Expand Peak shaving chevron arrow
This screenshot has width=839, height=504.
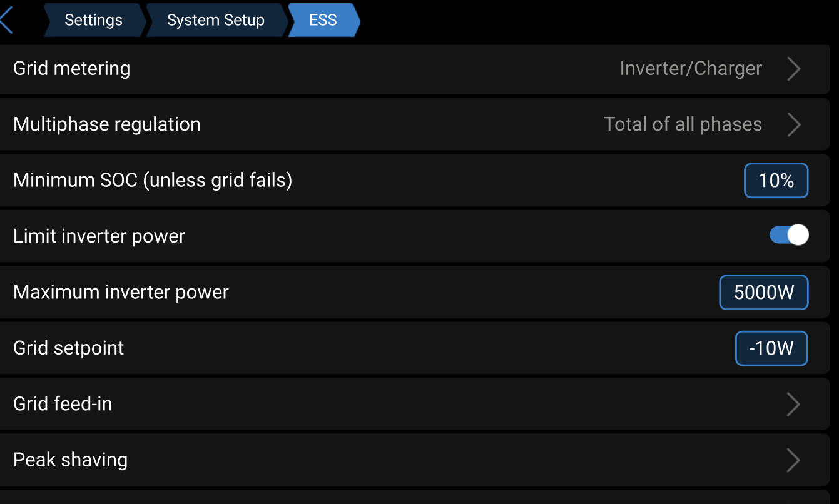[x=793, y=460]
